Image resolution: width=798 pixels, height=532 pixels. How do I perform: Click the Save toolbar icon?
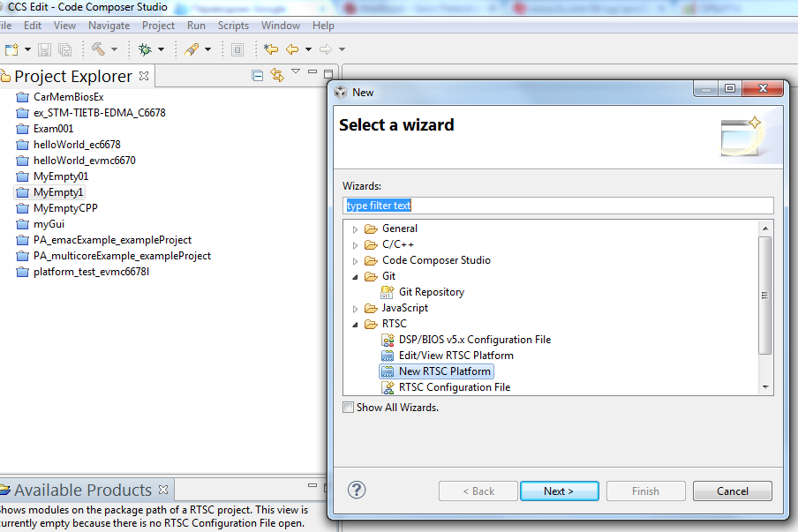(45, 49)
